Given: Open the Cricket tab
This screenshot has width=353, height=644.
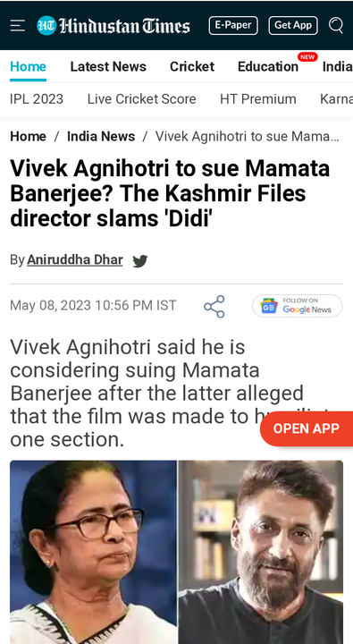Looking at the screenshot, I should 192,66.
